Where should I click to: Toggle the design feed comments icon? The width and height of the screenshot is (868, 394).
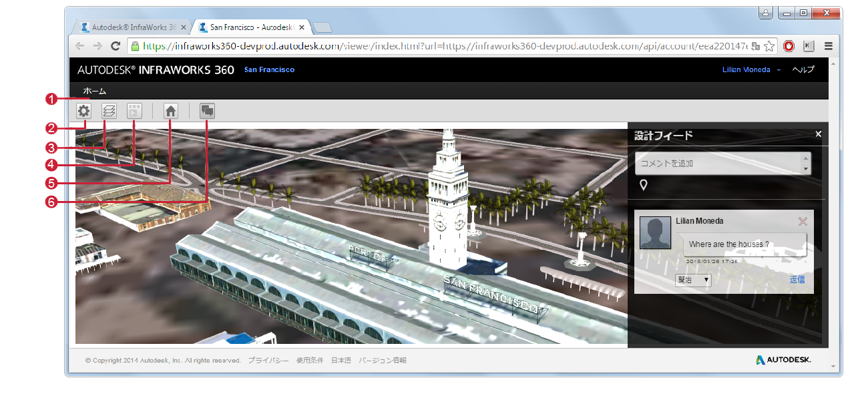208,111
